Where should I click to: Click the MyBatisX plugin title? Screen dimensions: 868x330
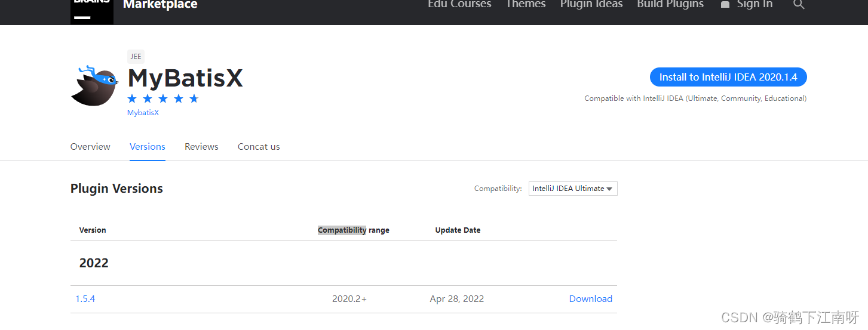click(185, 78)
